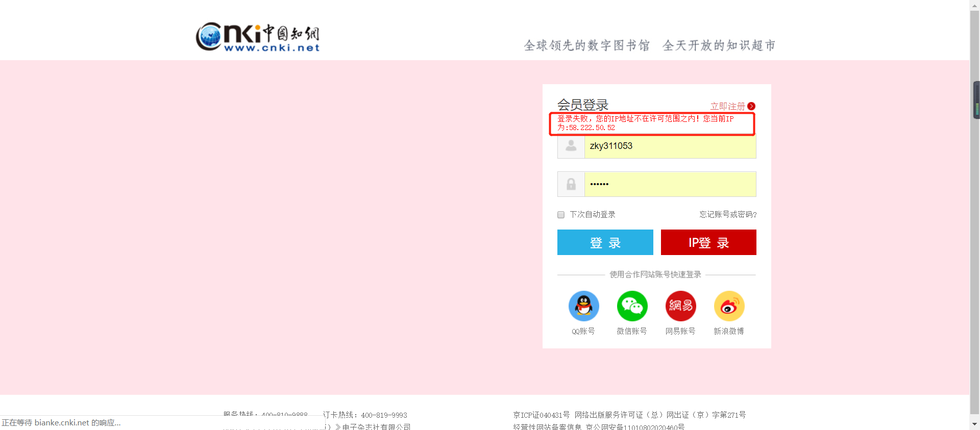Click the QQ账号 label
The width and height of the screenshot is (980, 430).
pyautogui.click(x=583, y=332)
